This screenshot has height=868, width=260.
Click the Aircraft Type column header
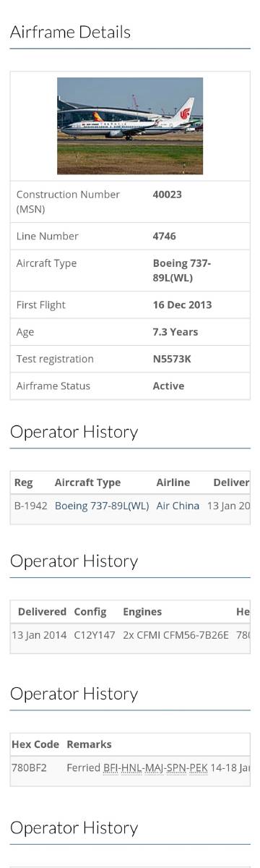pyautogui.click(x=88, y=482)
